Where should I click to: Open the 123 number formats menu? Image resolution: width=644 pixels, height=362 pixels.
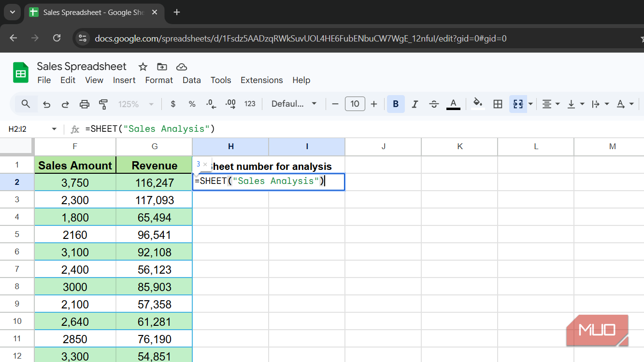(x=250, y=104)
